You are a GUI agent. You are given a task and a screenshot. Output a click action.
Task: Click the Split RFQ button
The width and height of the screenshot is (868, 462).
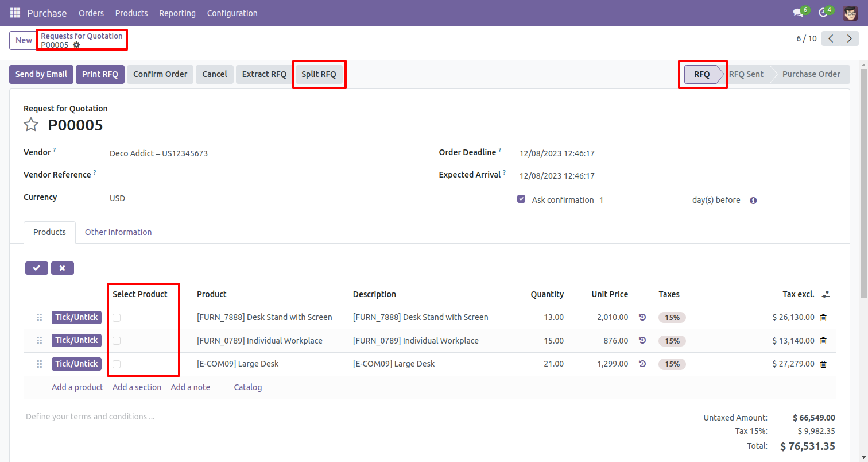coord(319,74)
